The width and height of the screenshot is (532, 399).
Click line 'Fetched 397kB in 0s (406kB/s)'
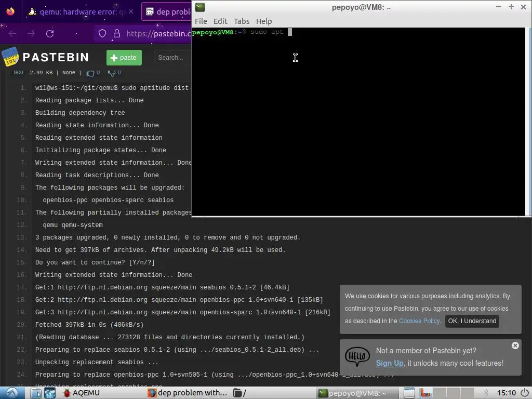(89, 325)
